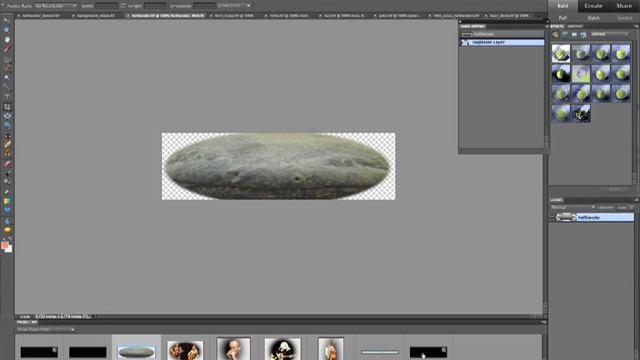This screenshot has height=360, width=640.
Task: Switch to Guided edit mode
Action: coord(624,18)
